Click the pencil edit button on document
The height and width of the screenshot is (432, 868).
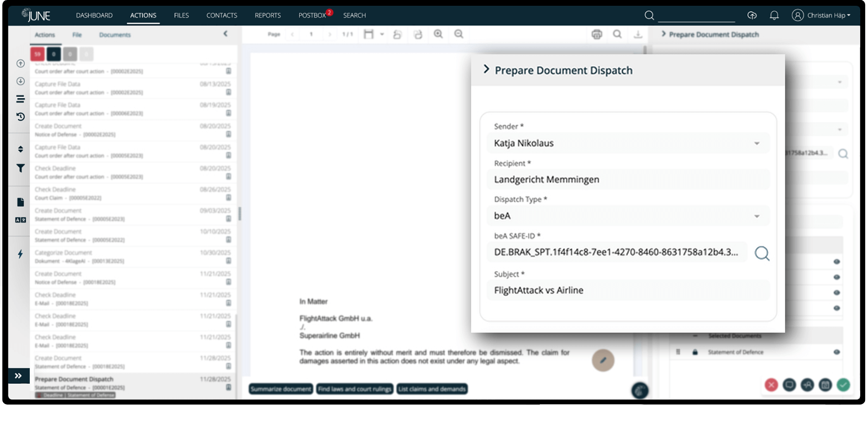coord(603,360)
